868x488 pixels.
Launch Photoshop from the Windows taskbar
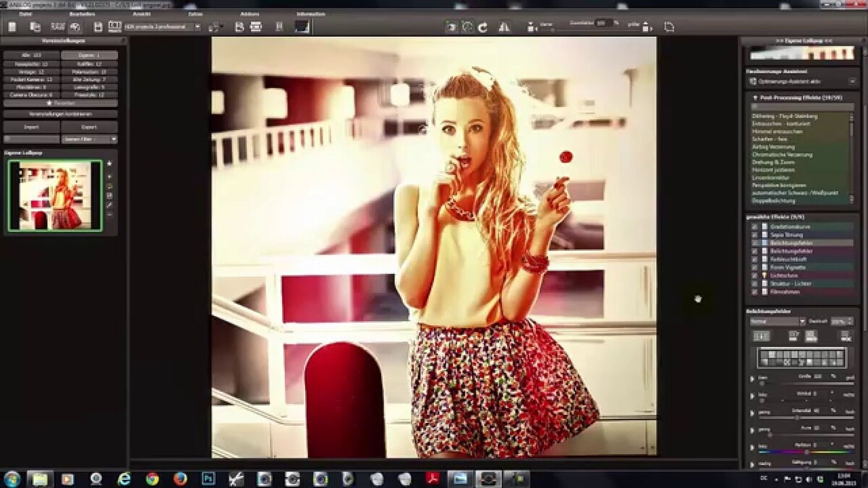(x=208, y=479)
